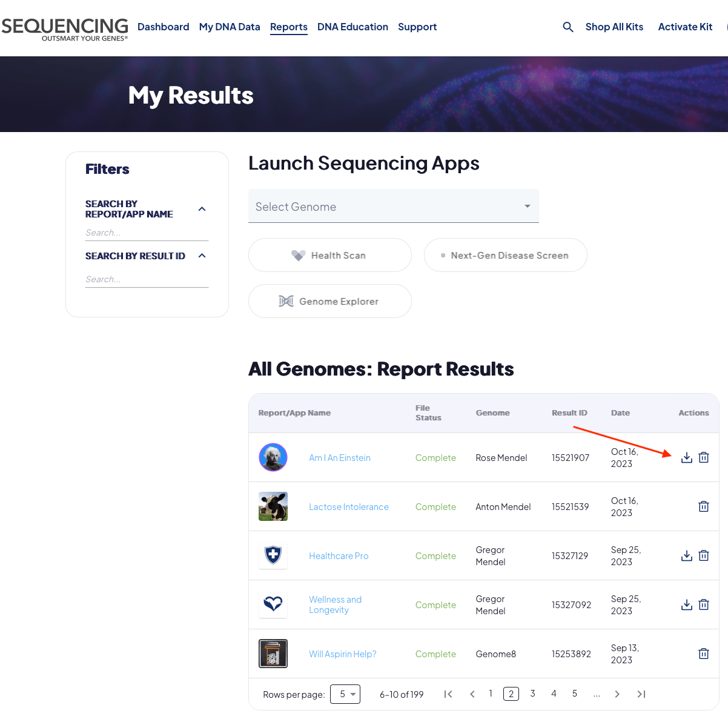728x722 pixels.
Task: Collapse Search by Result ID filter
Action: 202,256
